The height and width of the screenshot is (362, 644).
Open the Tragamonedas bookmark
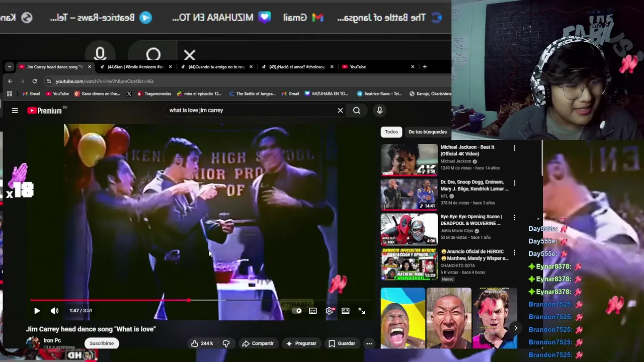(153, 94)
